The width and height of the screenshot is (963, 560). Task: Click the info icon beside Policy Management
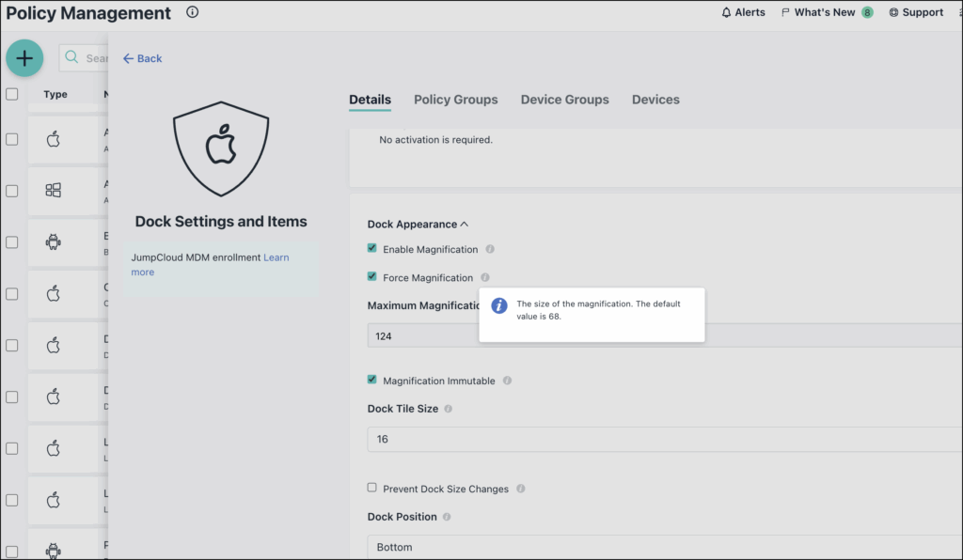193,13
